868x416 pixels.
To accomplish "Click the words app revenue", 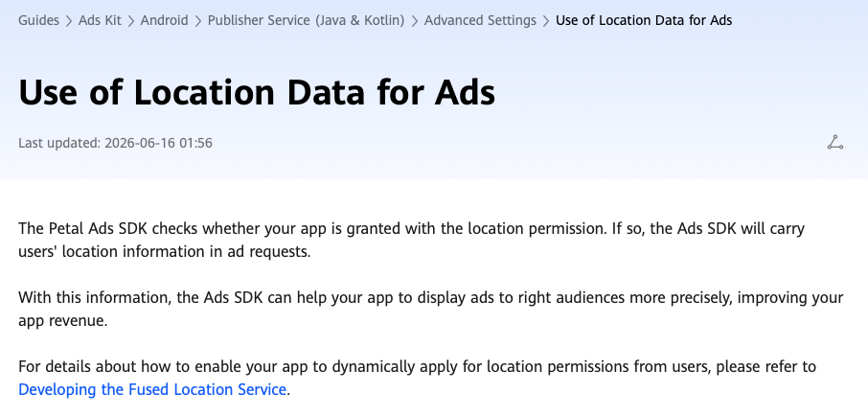I will [x=62, y=321].
